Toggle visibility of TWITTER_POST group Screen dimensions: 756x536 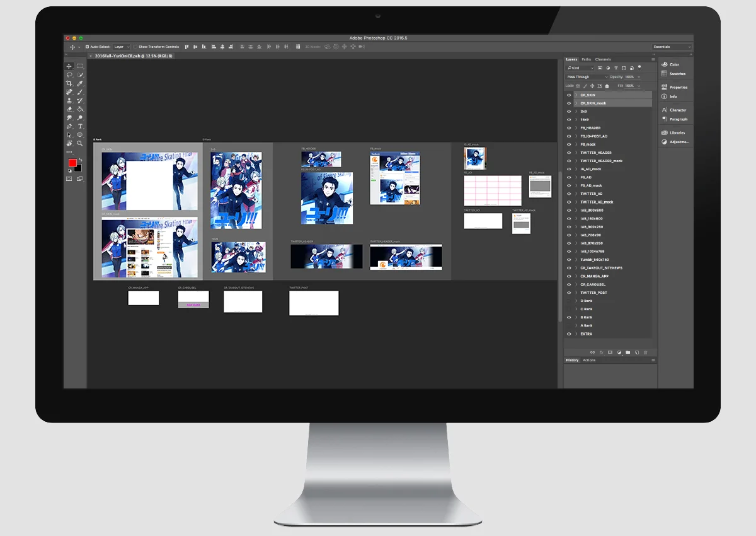click(x=569, y=293)
